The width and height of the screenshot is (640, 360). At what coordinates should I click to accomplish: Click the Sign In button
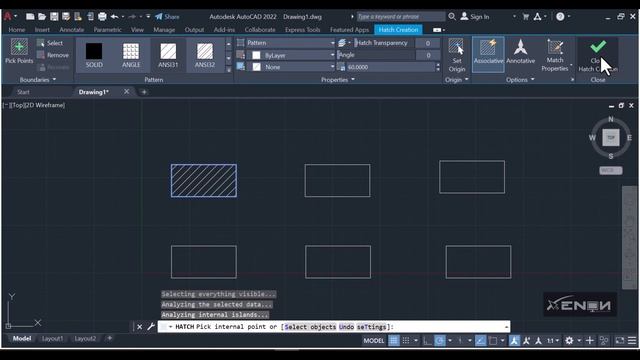475,17
